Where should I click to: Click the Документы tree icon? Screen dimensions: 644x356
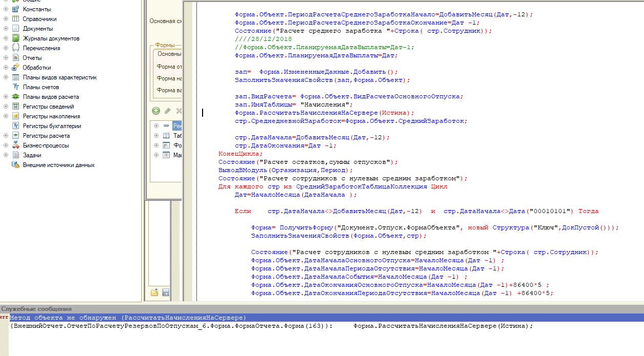[x=15, y=29]
